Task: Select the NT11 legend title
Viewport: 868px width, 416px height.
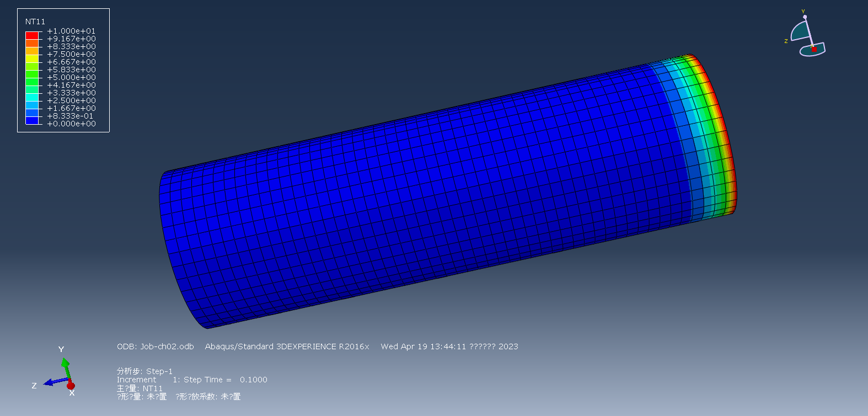Action: (x=35, y=22)
